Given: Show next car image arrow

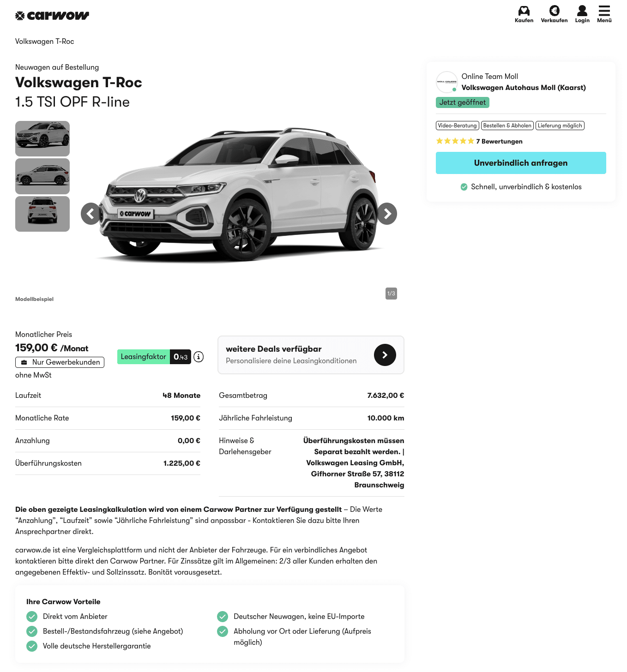Looking at the screenshot, I should (386, 214).
